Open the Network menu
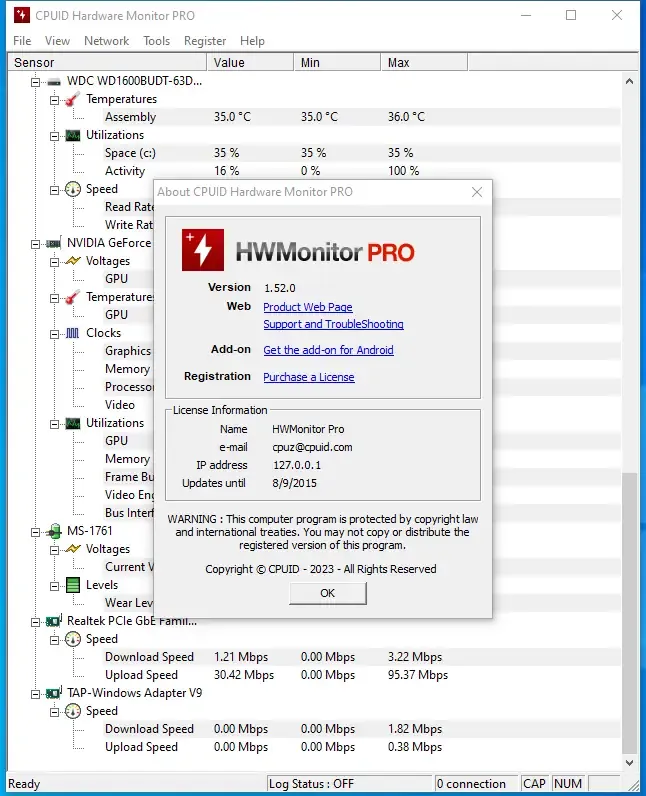Screen dimensions: 646x796 point(107,41)
